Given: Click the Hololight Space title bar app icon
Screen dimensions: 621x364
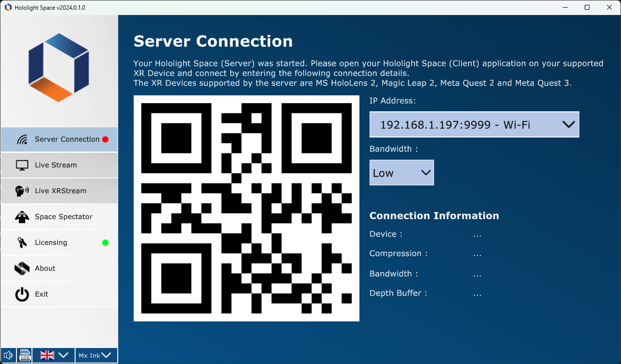Looking at the screenshot, I should [8, 7].
